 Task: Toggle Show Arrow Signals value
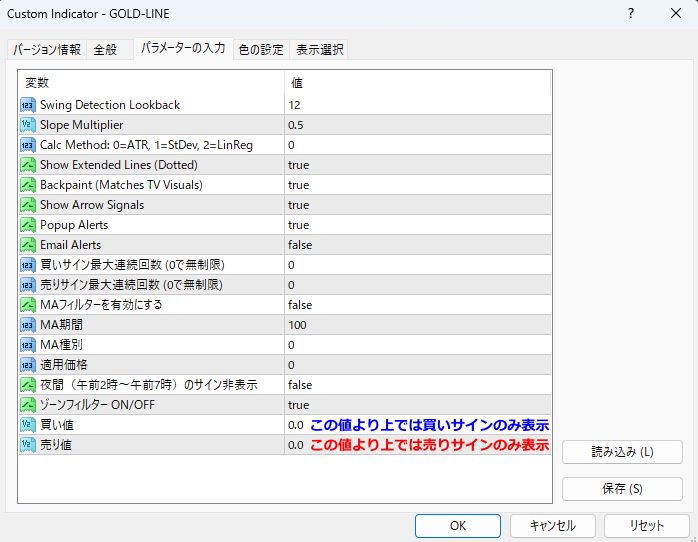(298, 205)
